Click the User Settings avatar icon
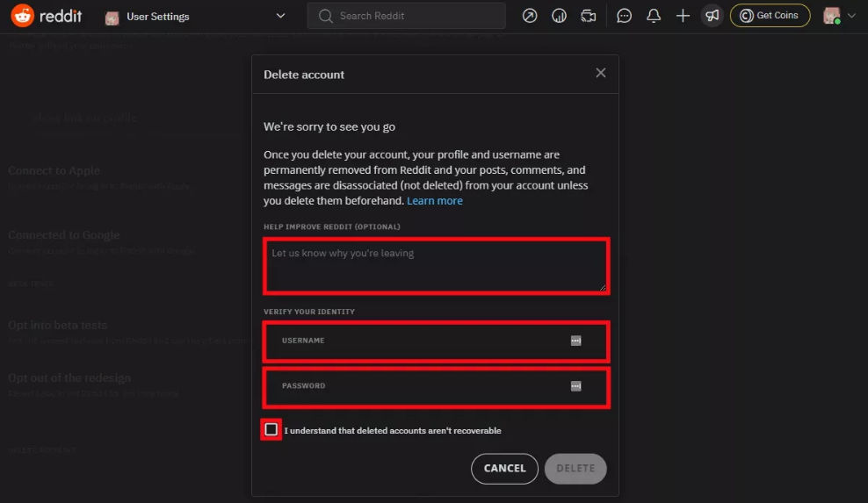 click(112, 18)
